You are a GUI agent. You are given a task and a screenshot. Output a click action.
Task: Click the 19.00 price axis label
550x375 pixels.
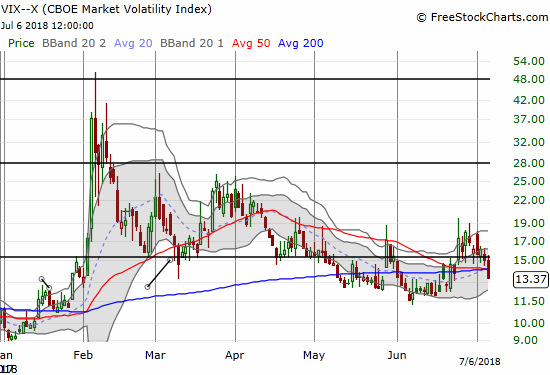point(529,223)
